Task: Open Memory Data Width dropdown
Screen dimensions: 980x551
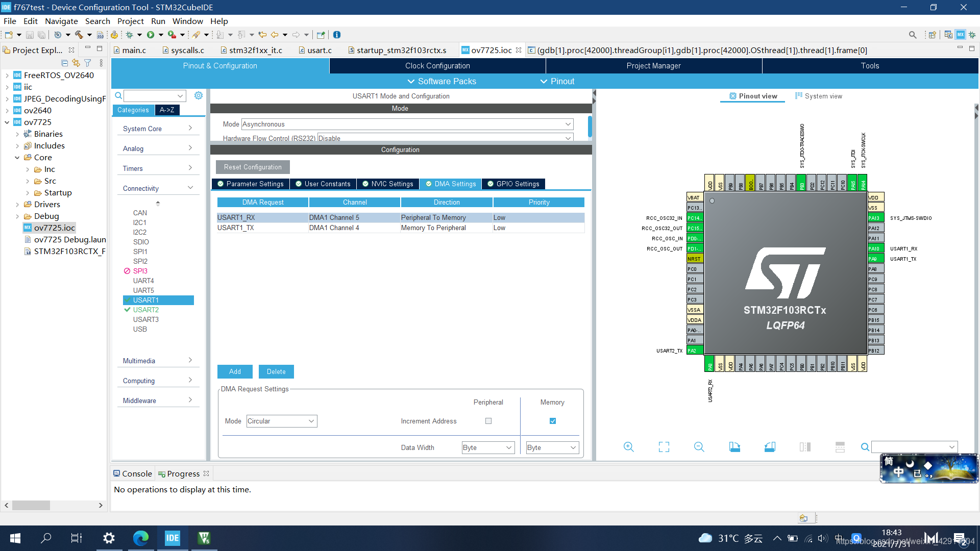Action: 553,447
